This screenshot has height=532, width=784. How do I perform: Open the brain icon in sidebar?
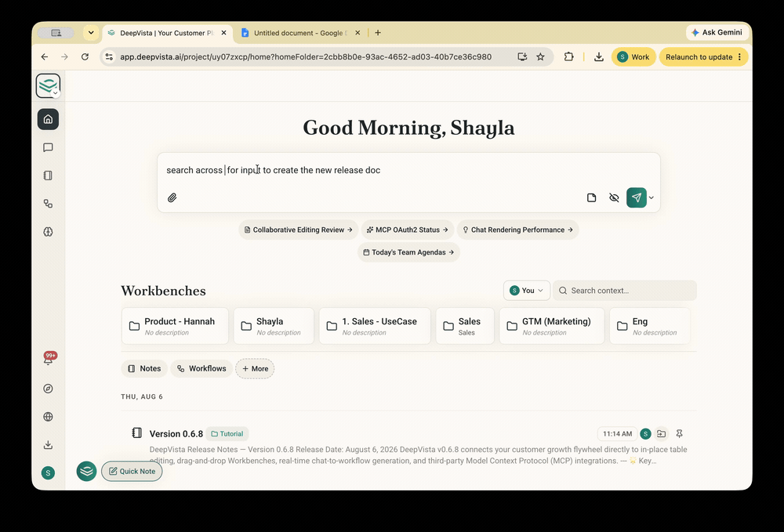tap(48, 232)
